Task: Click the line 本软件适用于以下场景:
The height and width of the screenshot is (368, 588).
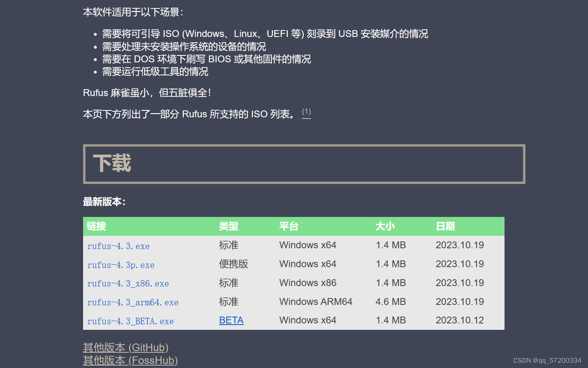Action: click(x=133, y=12)
